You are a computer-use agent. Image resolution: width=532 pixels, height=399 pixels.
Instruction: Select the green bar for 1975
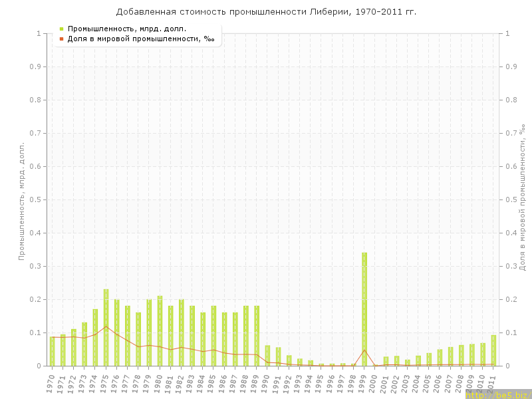(x=106, y=327)
